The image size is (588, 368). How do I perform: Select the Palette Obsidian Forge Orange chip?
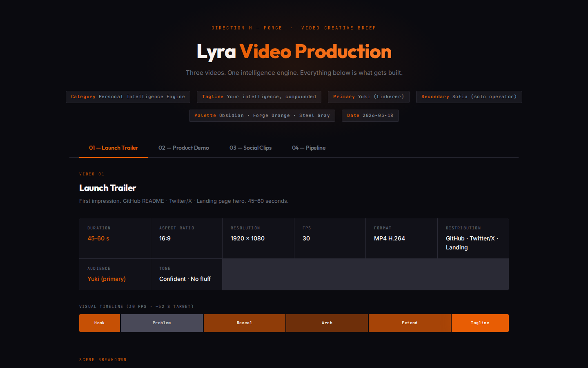click(262, 115)
